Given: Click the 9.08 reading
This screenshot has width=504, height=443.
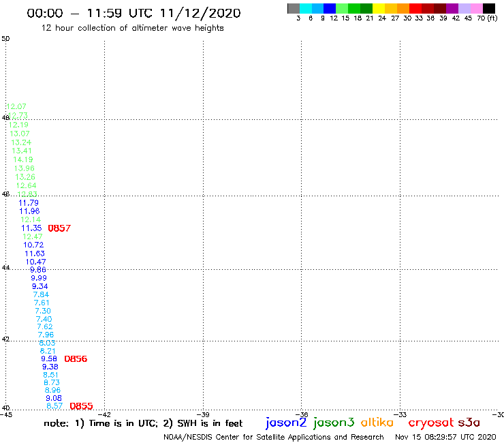Looking at the screenshot, I should 54,398.
